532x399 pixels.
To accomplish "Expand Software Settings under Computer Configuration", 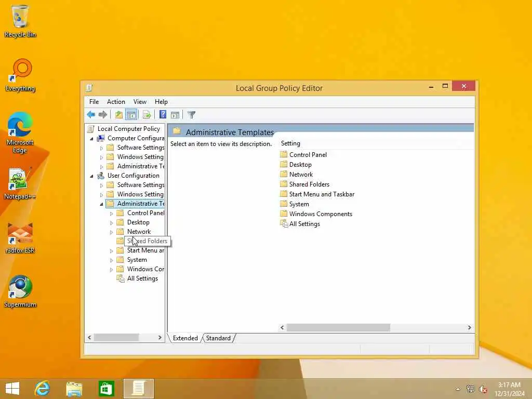I will tap(101, 148).
